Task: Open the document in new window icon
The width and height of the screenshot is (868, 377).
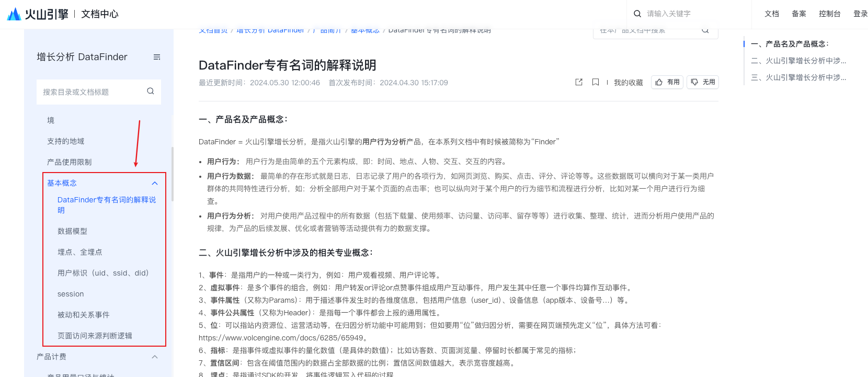Action: point(579,82)
